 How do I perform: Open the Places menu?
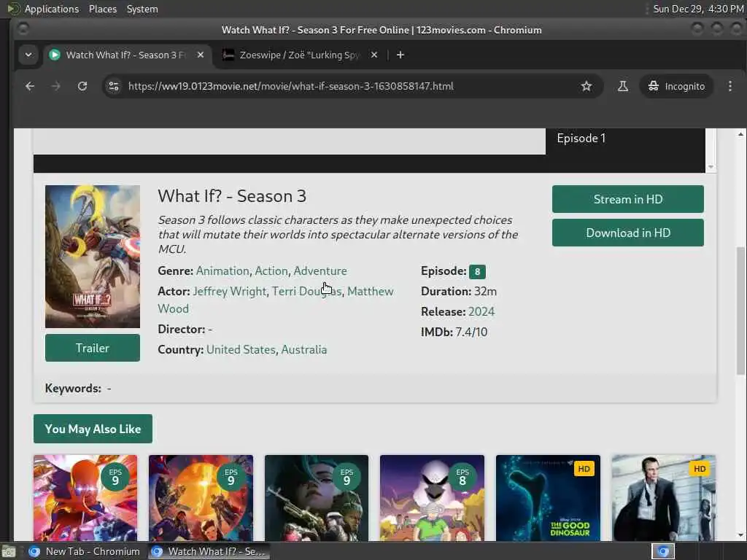pos(102,9)
